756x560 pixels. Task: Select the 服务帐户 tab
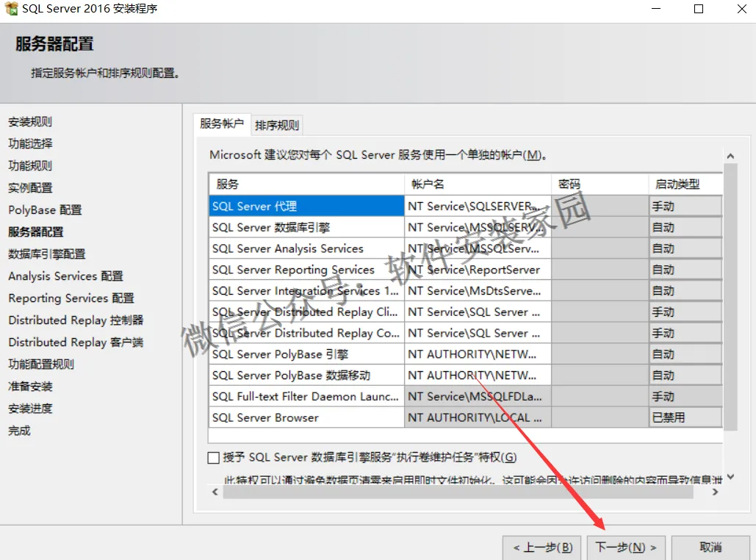[222, 124]
